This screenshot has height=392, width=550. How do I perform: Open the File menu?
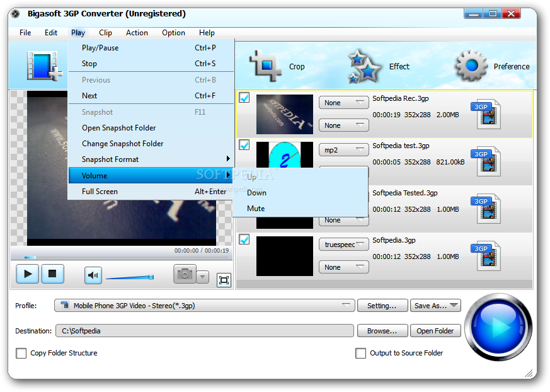pos(25,33)
